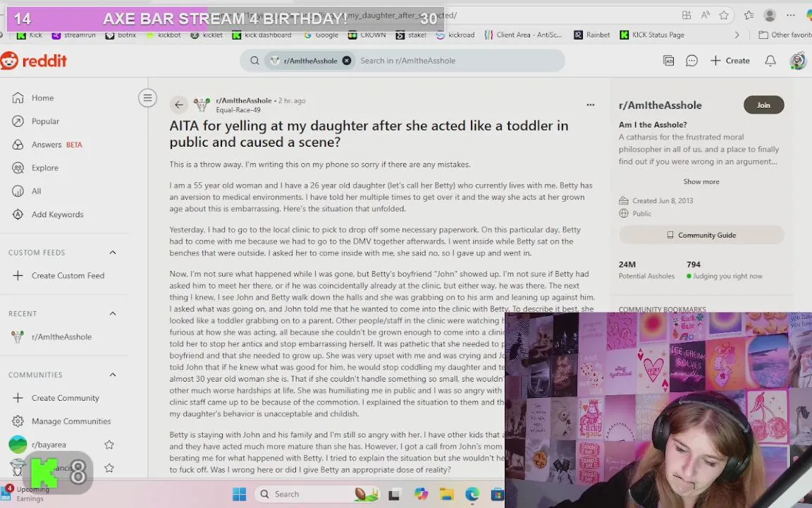This screenshot has width=812, height=508.
Task: Click r/AmItheAsshole heading in right panel
Action: click(x=660, y=105)
